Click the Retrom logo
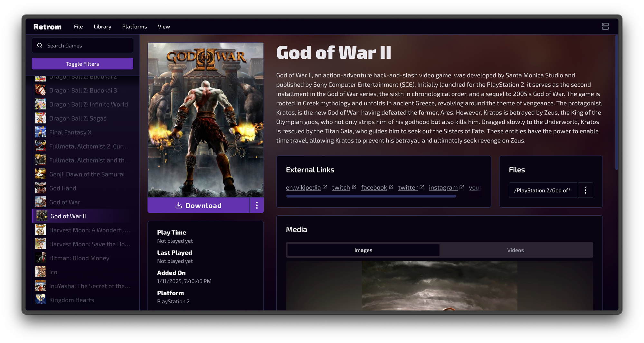 (47, 27)
